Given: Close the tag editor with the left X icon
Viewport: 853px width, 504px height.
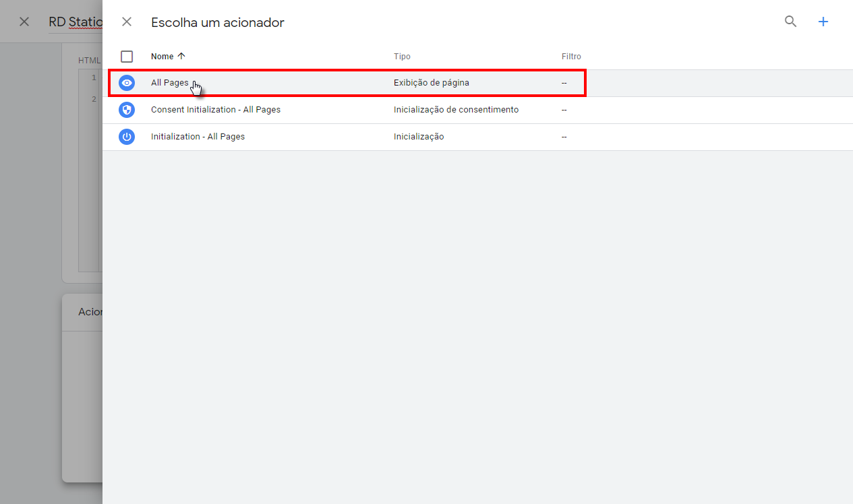Looking at the screenshot, I should click(x=24, y=21).
